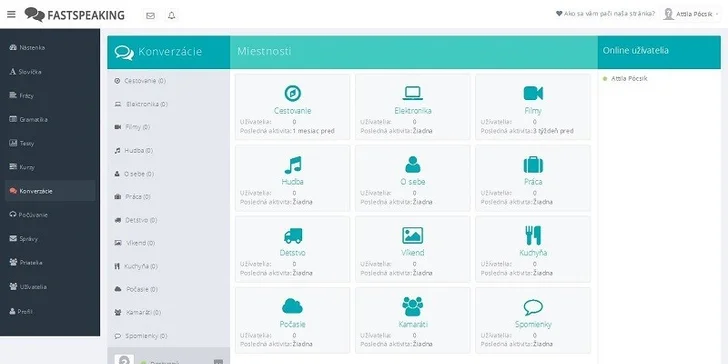Toggle the hamburger sidebar menu

pos(11,14)
